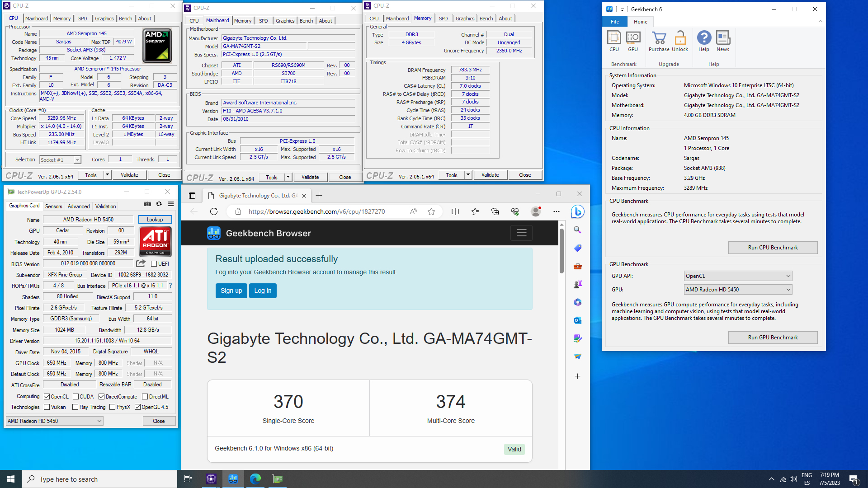The image size is (868, 488).
Task: Click the Edge sidebar search icon
Action: pos(577,230)
